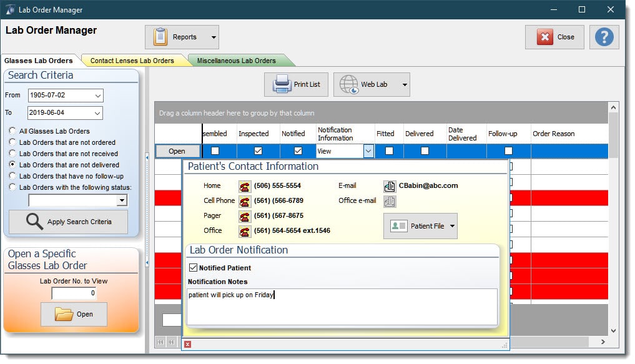
Task: Toggle the Assembled checkbox in selected row
Action: coord(215,151)
